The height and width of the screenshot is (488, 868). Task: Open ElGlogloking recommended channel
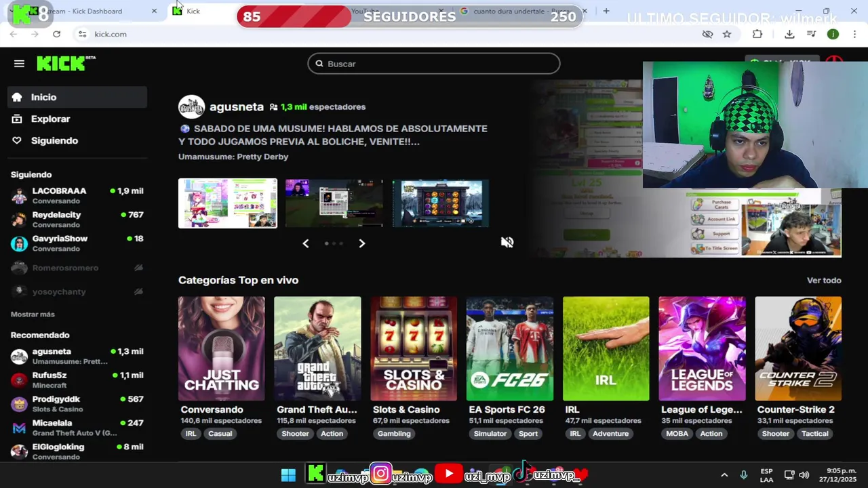77,451
